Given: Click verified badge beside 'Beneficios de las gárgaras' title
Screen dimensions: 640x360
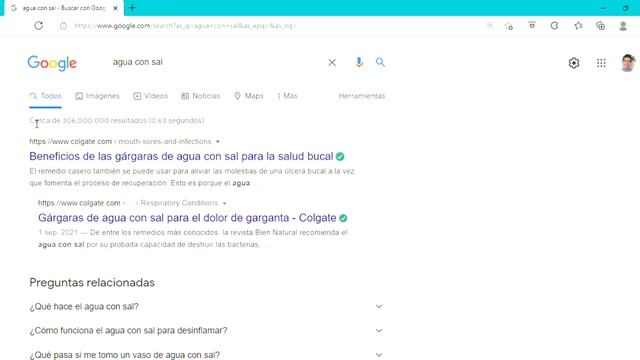Looking at the screenshot, I should point(340,156).
